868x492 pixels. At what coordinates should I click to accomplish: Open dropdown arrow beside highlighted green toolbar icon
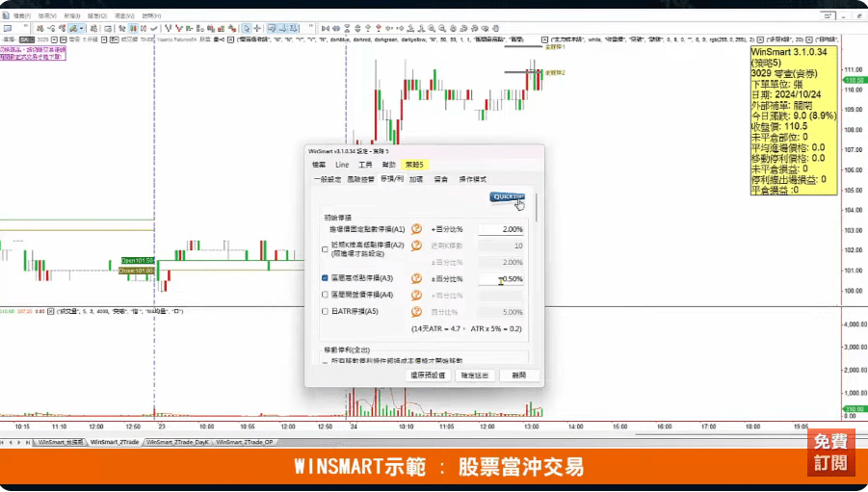click(x=81, y=28)
